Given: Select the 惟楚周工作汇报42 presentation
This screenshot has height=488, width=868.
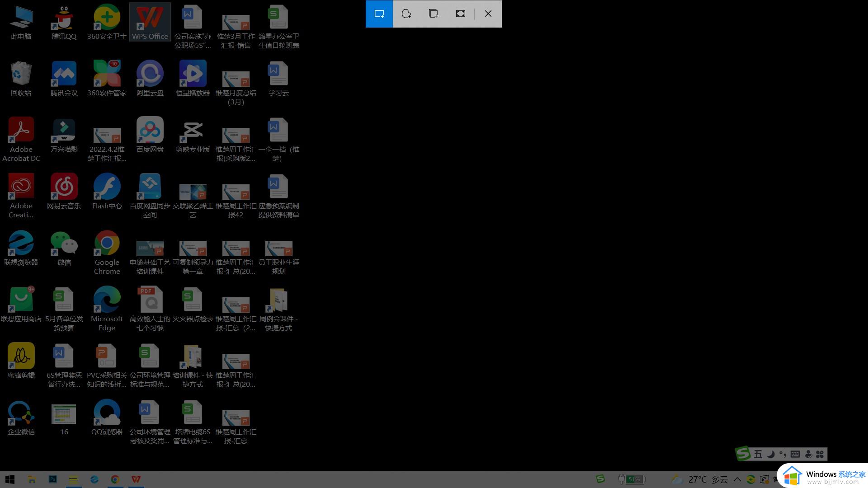Looking at the screenshot, I should pos(236,201).
